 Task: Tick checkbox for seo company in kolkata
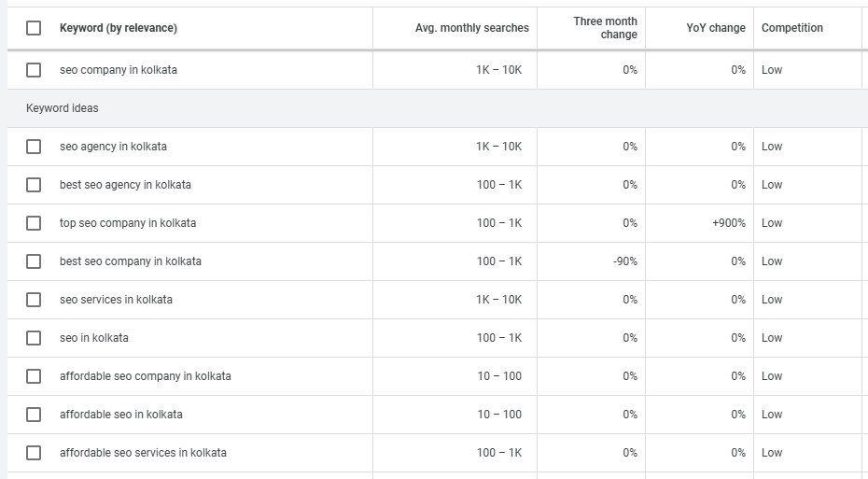[x=34, y=70]
